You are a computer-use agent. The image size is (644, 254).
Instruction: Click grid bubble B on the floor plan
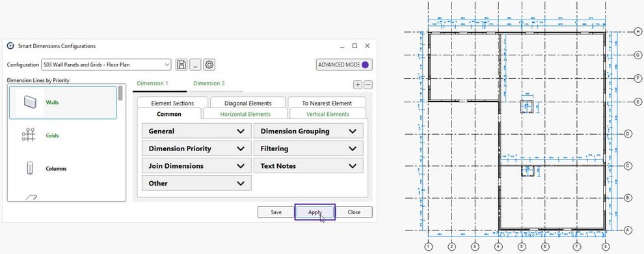click(x=627, y=198)
